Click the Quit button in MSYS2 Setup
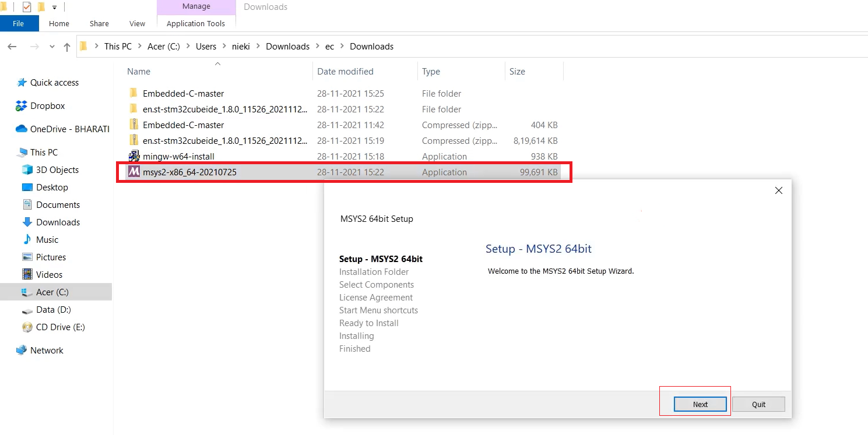Image resolution: width=868 pixels, height=435 pixels. coord(758,404)
